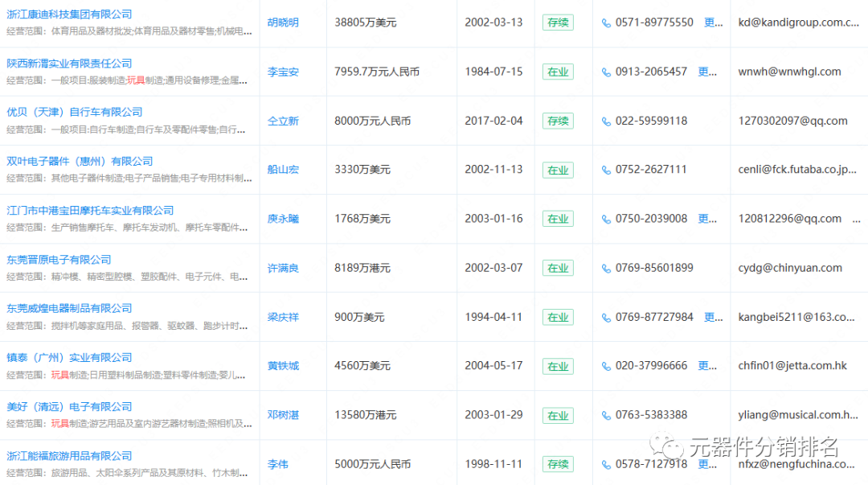Open company 优贝（天津）自行车有限公司
868x485 pixels.
(x=74, y=112)
